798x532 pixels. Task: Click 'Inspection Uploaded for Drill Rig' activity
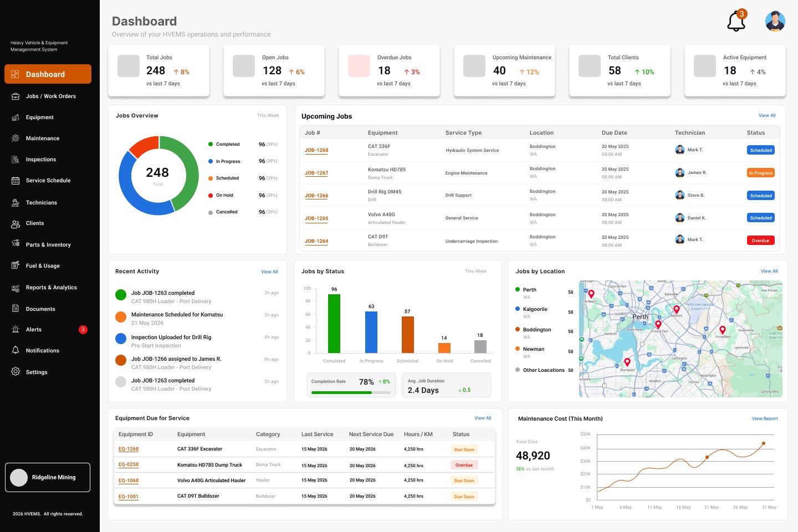(x=171, y=337)
